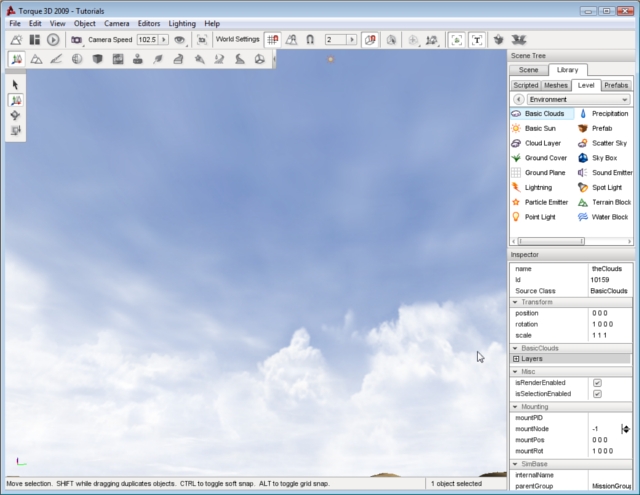
Task: Open the Meshes library tab
Action: point(556,85)
